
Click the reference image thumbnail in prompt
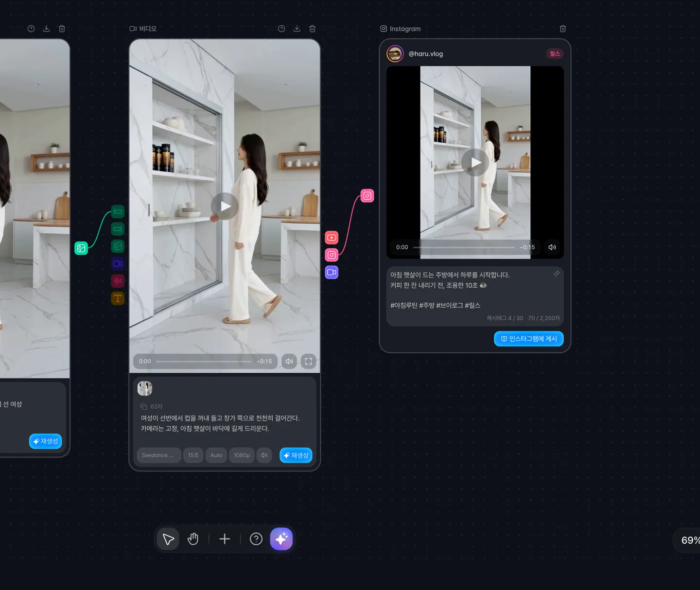point(145,388)
